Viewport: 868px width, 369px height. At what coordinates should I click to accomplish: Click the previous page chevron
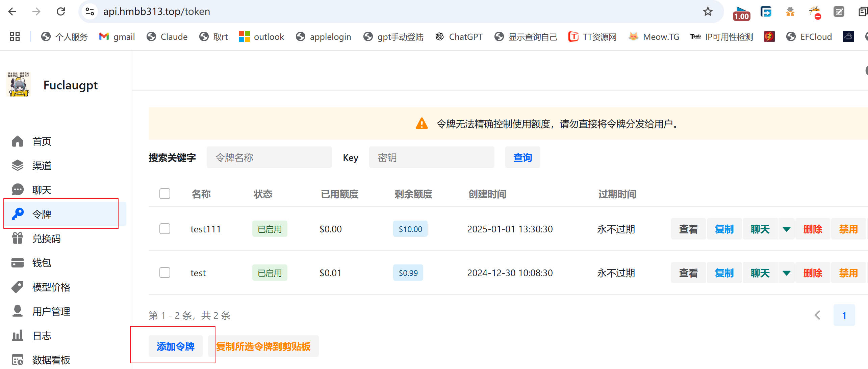click(817, 315)
